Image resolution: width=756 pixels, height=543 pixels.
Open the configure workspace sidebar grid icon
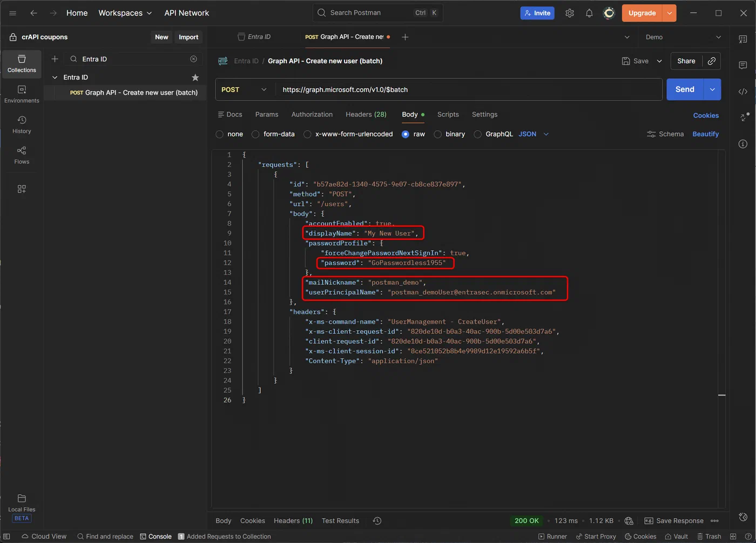(x=22, y=189)
